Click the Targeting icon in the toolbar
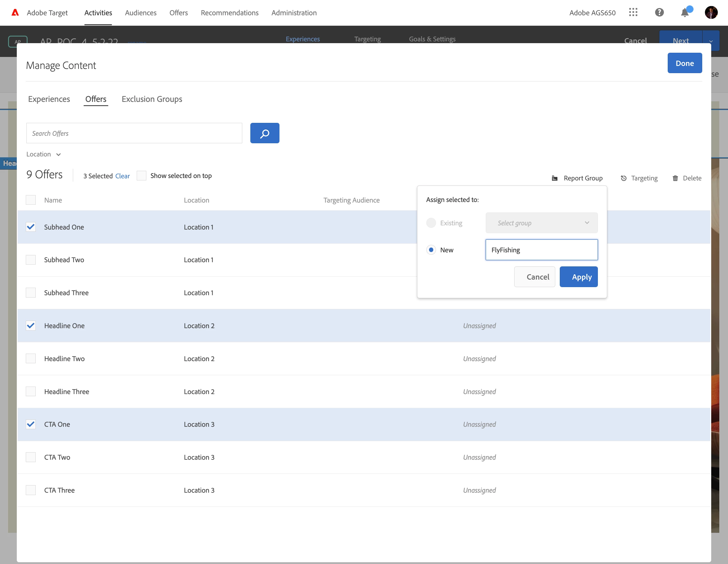 coord(623,178)
